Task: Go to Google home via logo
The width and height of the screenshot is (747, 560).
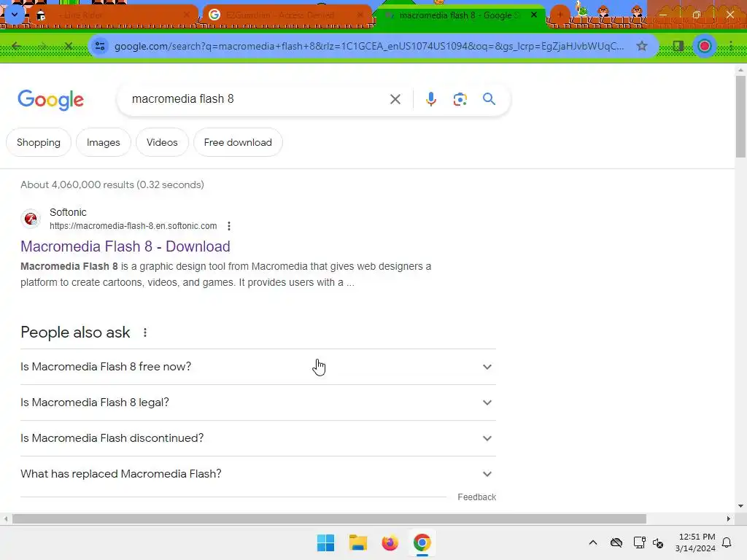Action: 50,99
